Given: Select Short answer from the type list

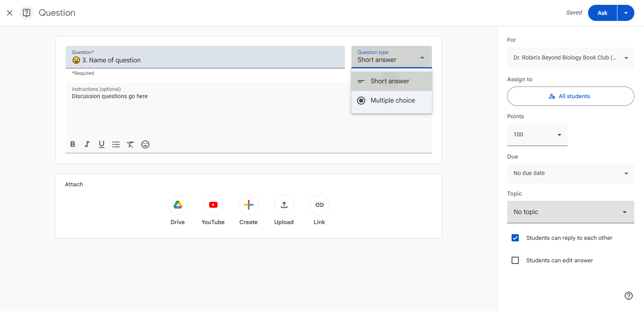Looking at the screenshot, I should click(x=392, y=81).
